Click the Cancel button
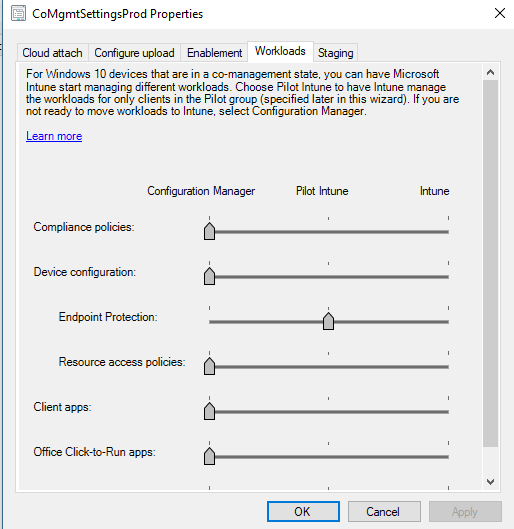514x529 pixels. (384, 511)
